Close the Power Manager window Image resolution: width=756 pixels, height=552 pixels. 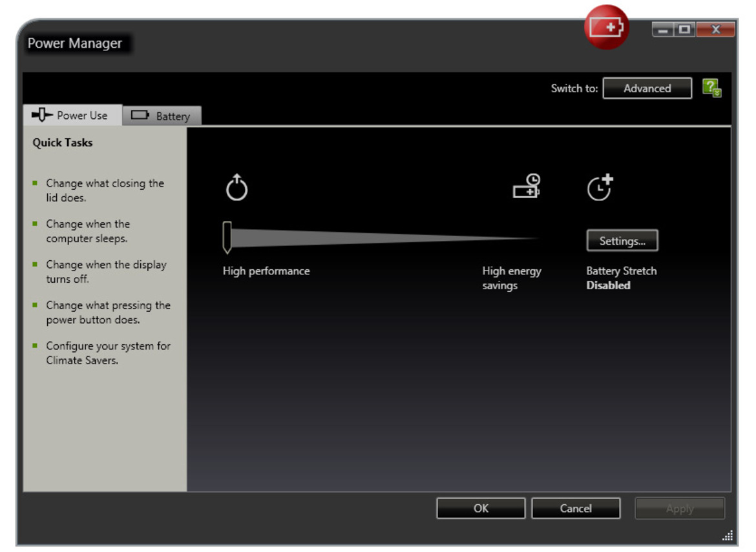(x=715, y=30)
